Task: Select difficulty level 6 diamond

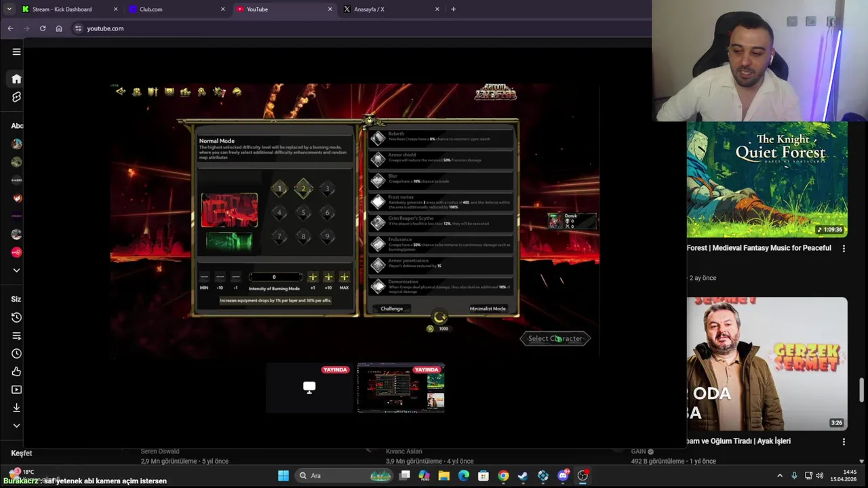Action: coord(327,213)
